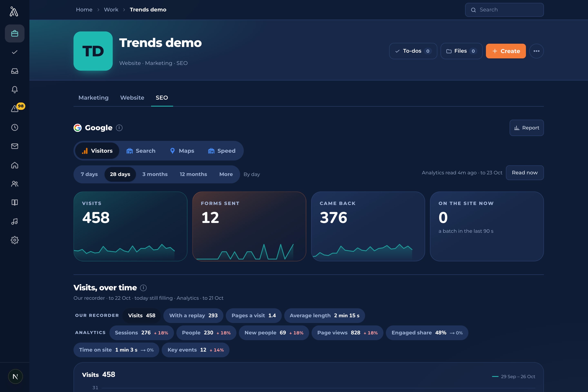
Task: Open the warning alerts icon with 98 badge
Action: tap(15, 108)
